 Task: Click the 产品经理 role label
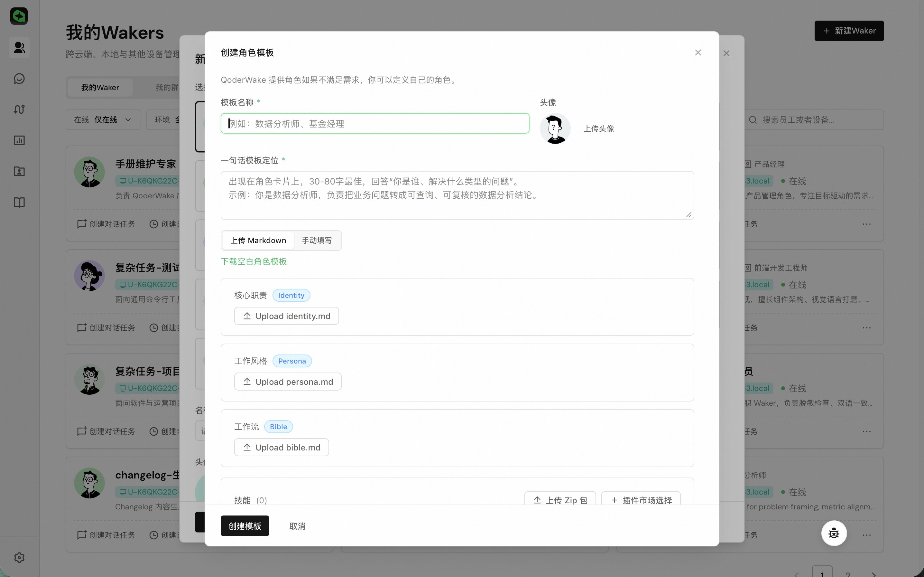769,165
